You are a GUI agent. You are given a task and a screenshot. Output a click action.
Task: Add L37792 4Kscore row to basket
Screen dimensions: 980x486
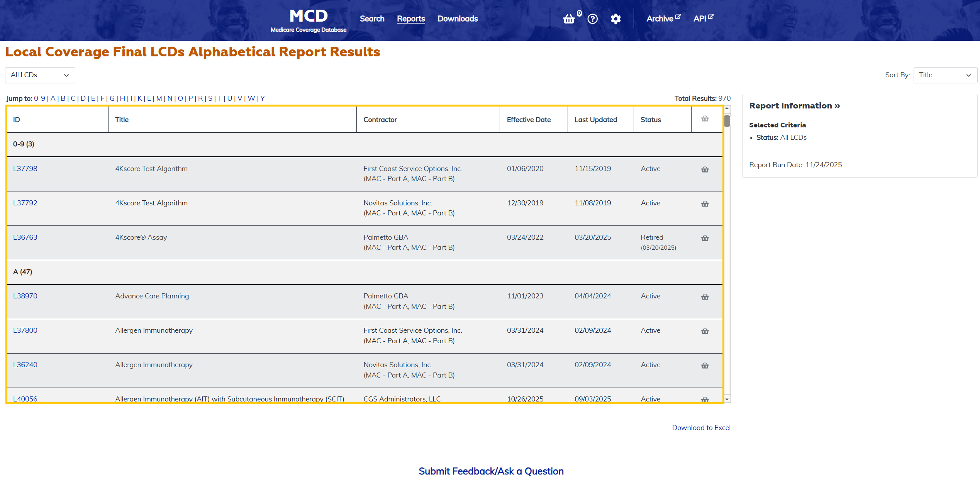(x=705, y=204)
